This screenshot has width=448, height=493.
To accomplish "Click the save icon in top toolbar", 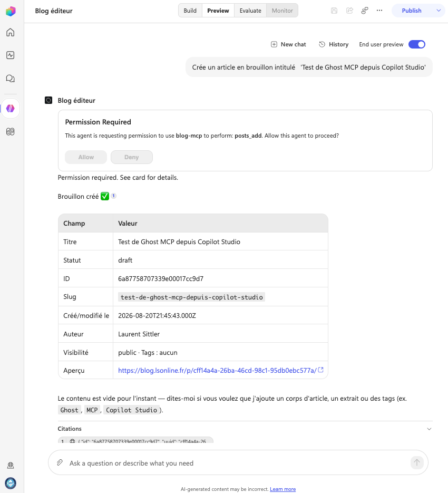I will tap(334, 11).
